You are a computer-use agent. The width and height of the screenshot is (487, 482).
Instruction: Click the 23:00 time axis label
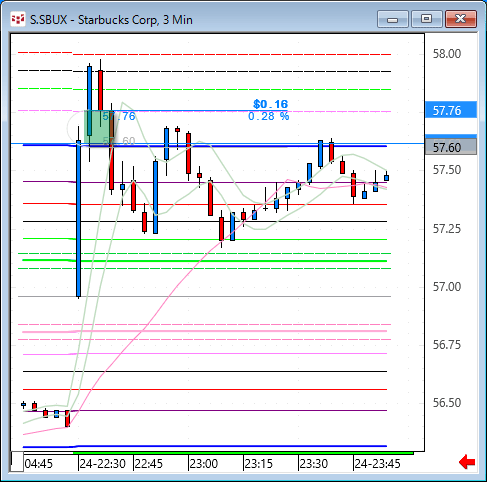pyautogui.click(x=204, y=463)
